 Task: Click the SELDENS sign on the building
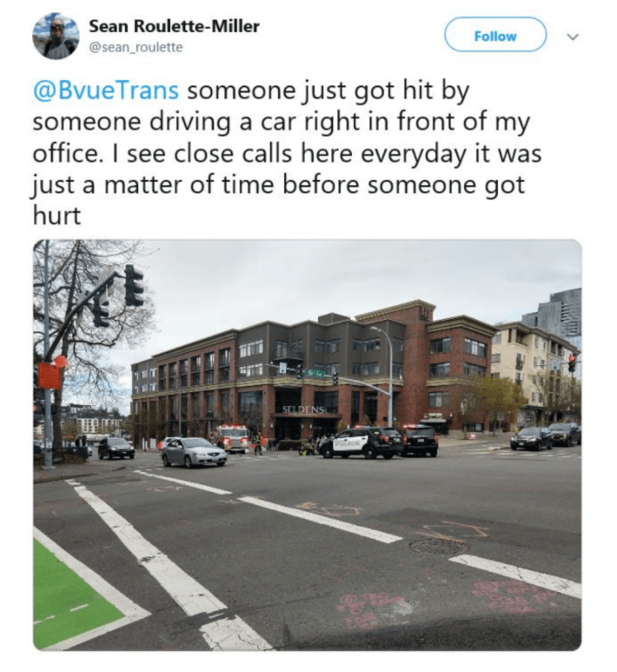pyautogui.click(x=303, y=409)
